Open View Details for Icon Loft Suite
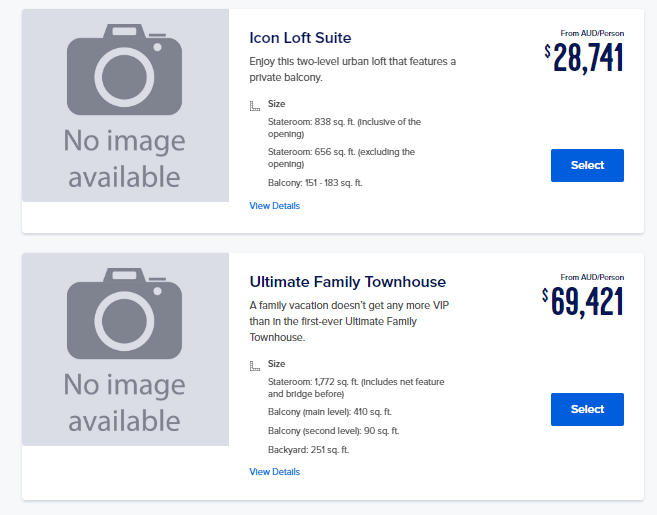The width and height of the screenshot is (657, 515). [274, 206]
